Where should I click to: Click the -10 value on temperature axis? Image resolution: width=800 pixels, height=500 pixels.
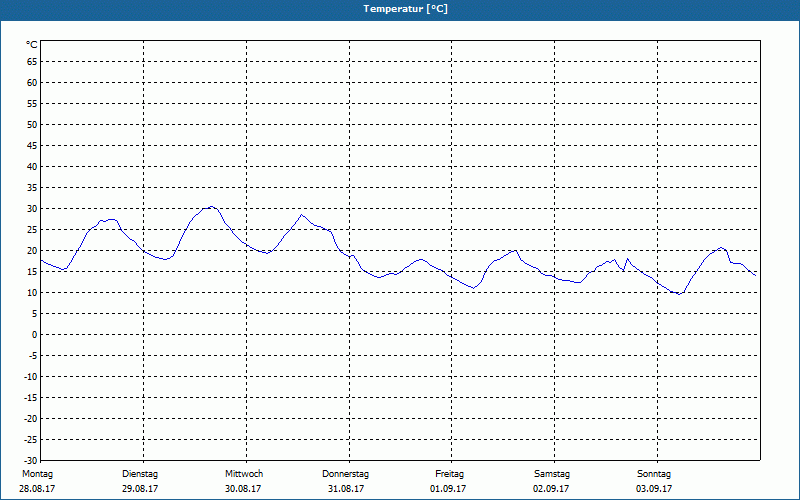click(31, 377)
